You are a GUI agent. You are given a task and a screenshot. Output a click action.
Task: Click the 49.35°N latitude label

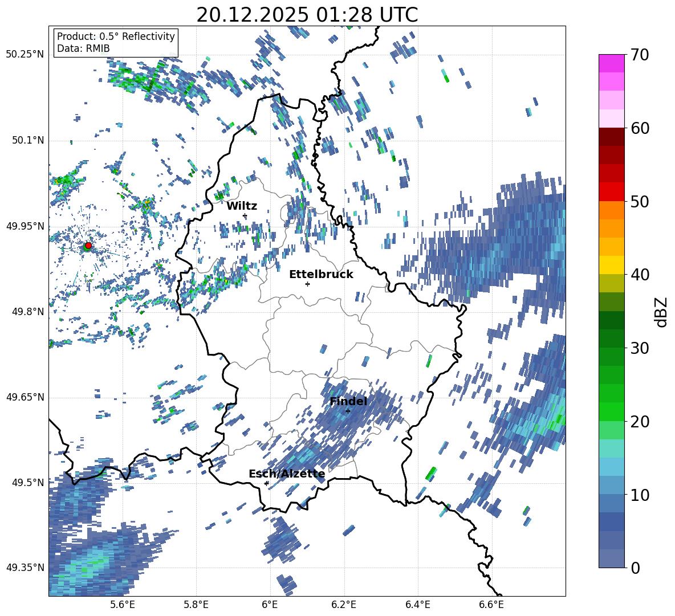tap(25, 568)
